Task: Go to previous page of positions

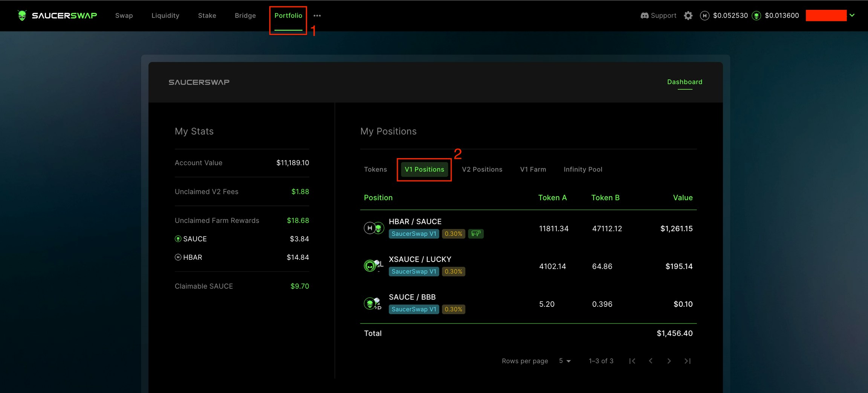Action: [x=651, y=361]
